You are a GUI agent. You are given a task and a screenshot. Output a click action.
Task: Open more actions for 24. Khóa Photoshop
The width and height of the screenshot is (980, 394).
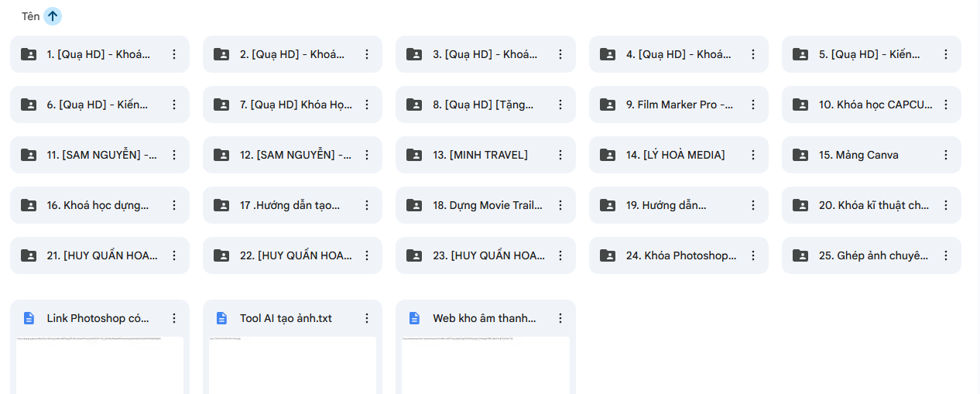click(x=753, y=255)
